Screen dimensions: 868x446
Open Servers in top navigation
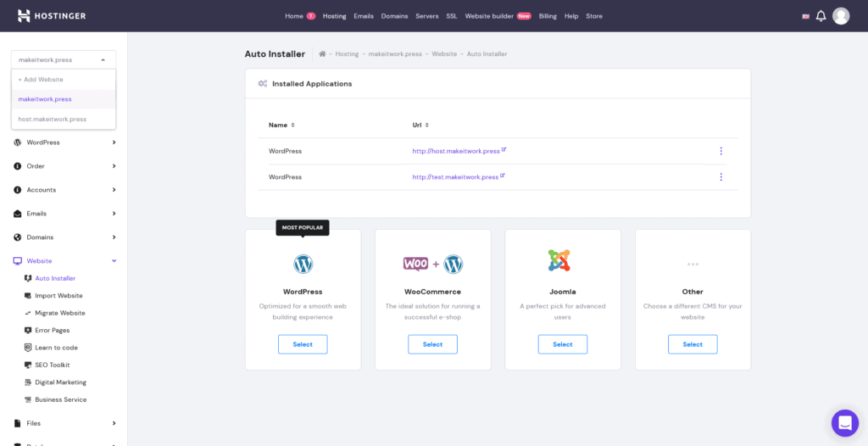click(427, 16)
